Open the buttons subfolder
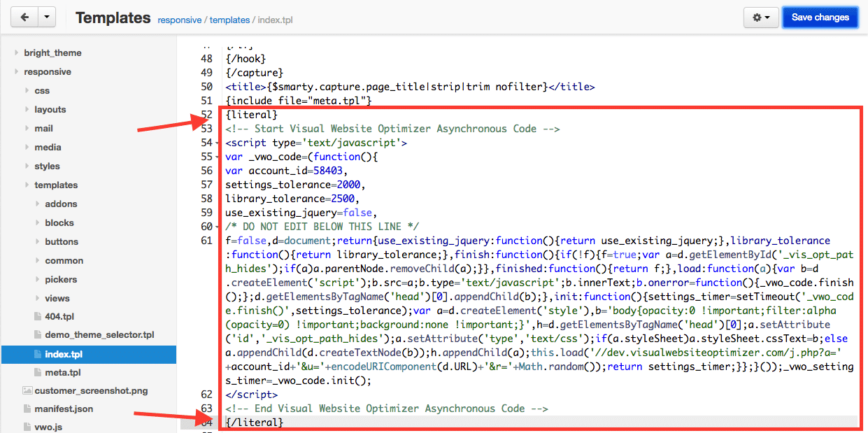This screenshot has width=868, height=433. pyautogui.click(x=62, y=242)
